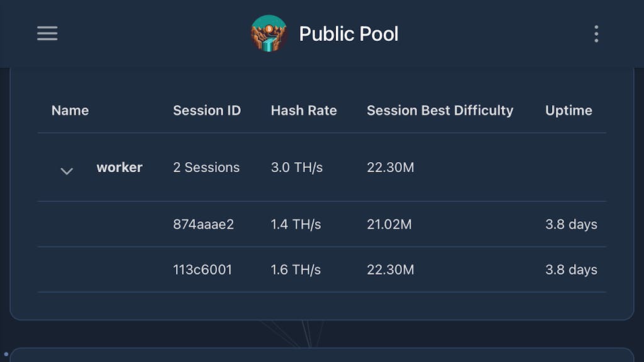This screenshot has height=362, width=644.
Task: Click the Public Pool logo icon
Action: click(269, 33)
